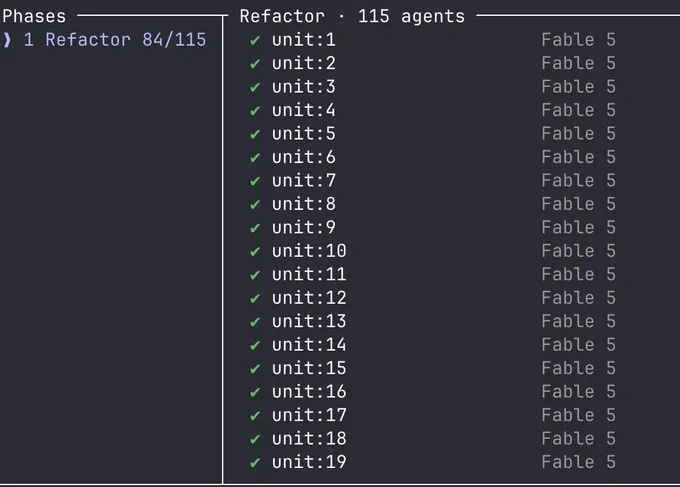Click the green checkmark beside unit:5
Screen dimensions: 680x487
pyautogui.click(x=255, y=134)
